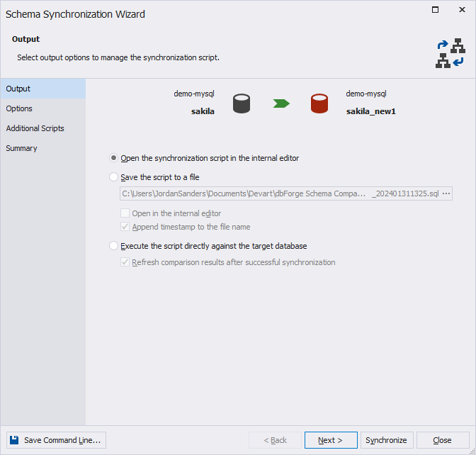The image size is (476, 455).
Task: Click the target connection label above sakila_new1
Action: pos(366,94)
